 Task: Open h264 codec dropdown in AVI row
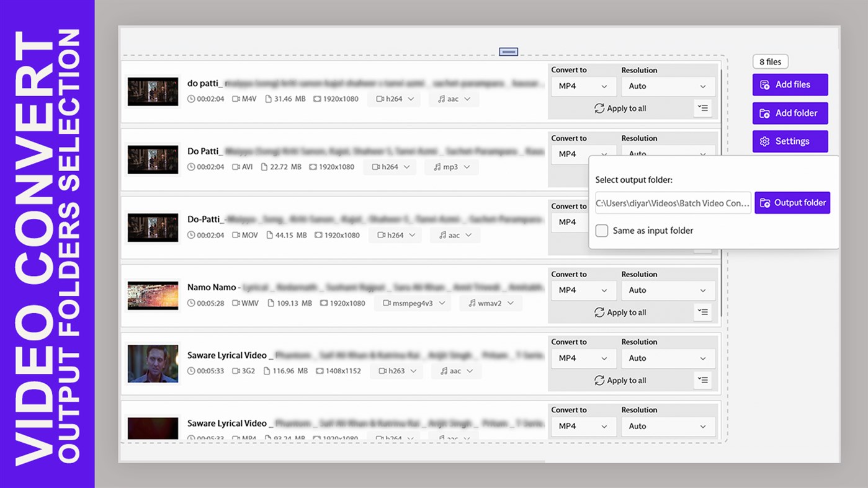coord(390,167)
